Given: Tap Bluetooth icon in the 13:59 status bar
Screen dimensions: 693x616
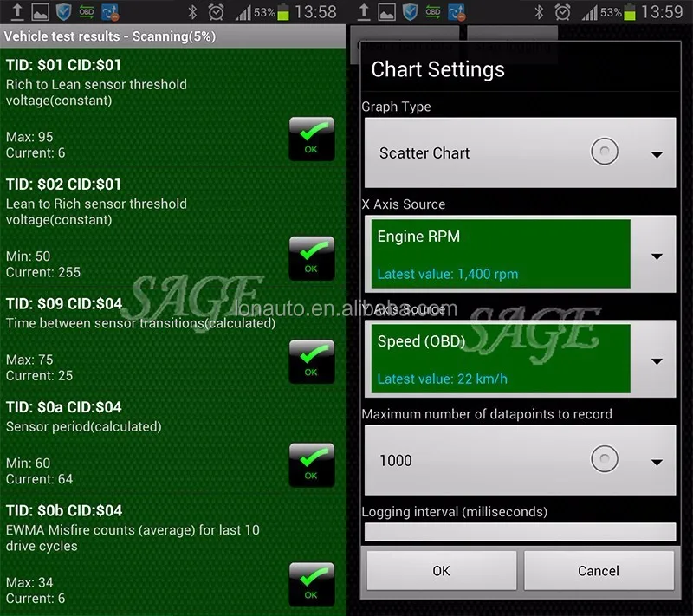Looking at the screenshot, I should coord(538,12).
